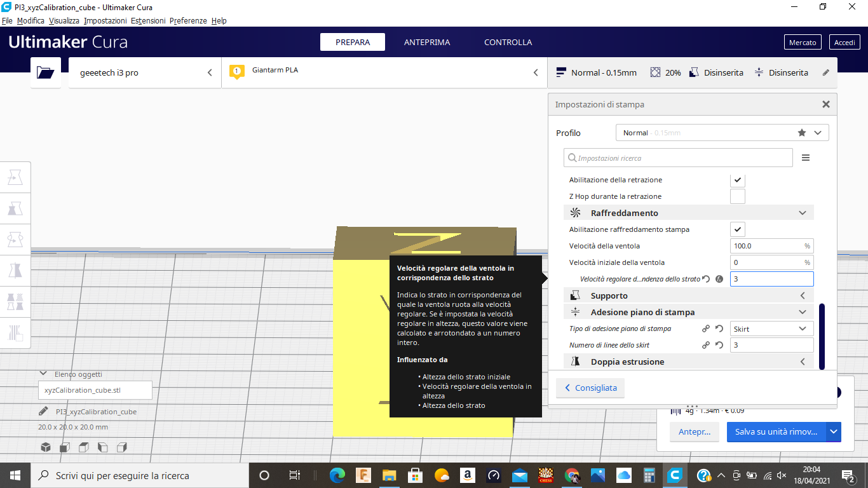Open the Giantarm PLA material selector
Screen dimensions: 868x488
[384, 72]
